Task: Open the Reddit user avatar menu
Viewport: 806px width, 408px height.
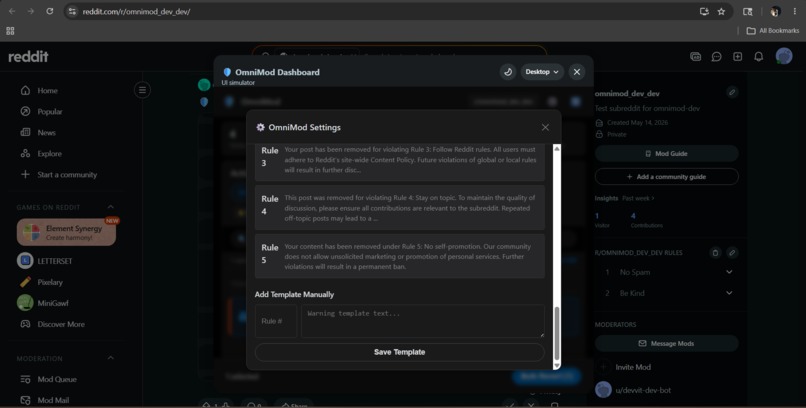Action: tap(784, 56)
